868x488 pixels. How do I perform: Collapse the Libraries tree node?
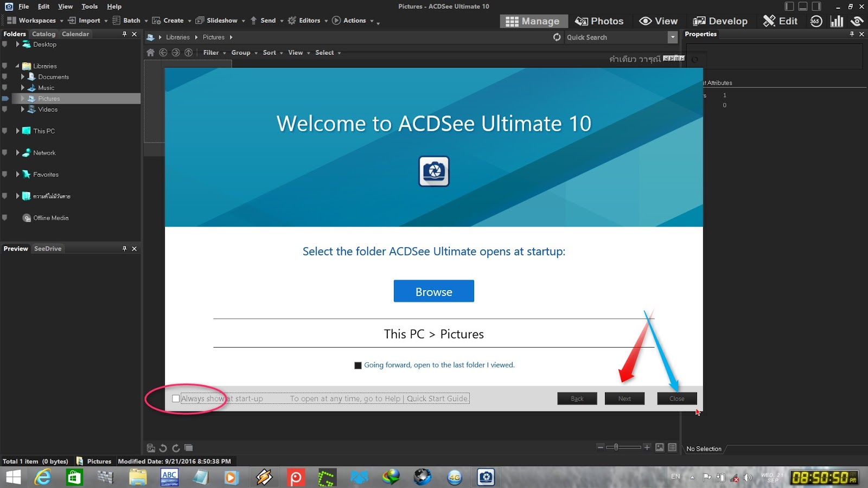pos(17,66)
